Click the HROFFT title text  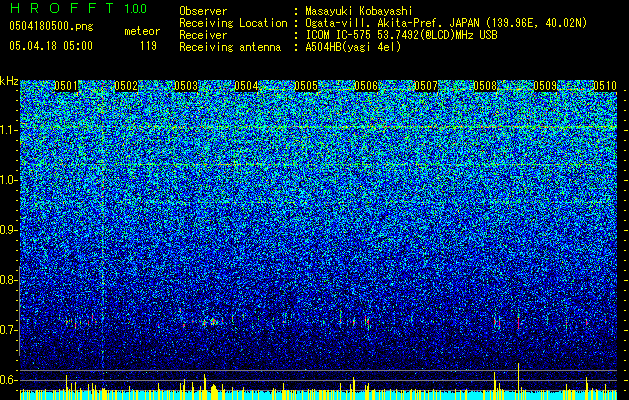tap(61, 8)
